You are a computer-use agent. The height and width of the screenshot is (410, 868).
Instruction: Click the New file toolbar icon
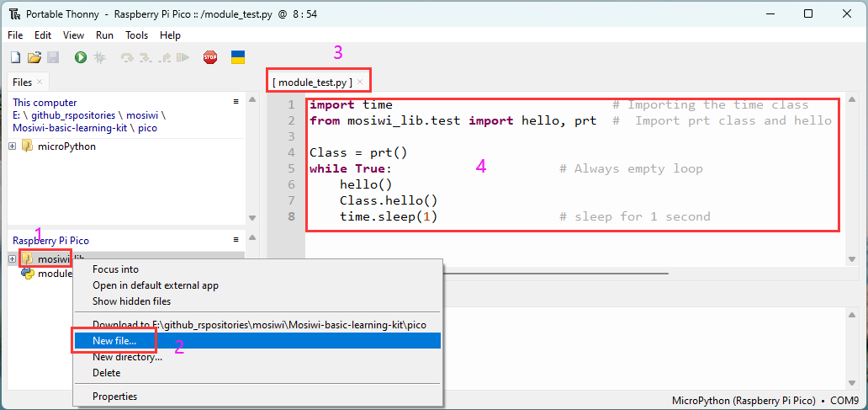(x=16, y=57)
